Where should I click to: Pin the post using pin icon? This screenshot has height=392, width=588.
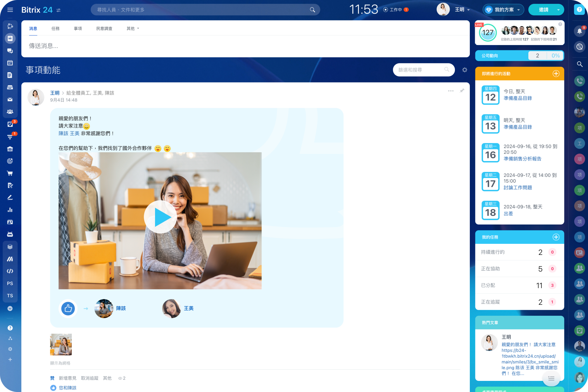tap(462, 91)
